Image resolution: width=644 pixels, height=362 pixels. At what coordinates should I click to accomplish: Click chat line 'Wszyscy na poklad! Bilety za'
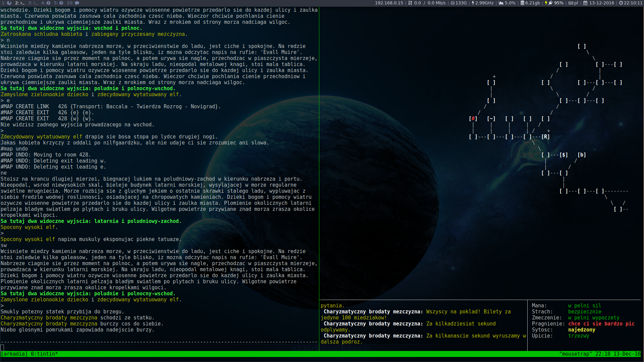click(x=469, y=312)
